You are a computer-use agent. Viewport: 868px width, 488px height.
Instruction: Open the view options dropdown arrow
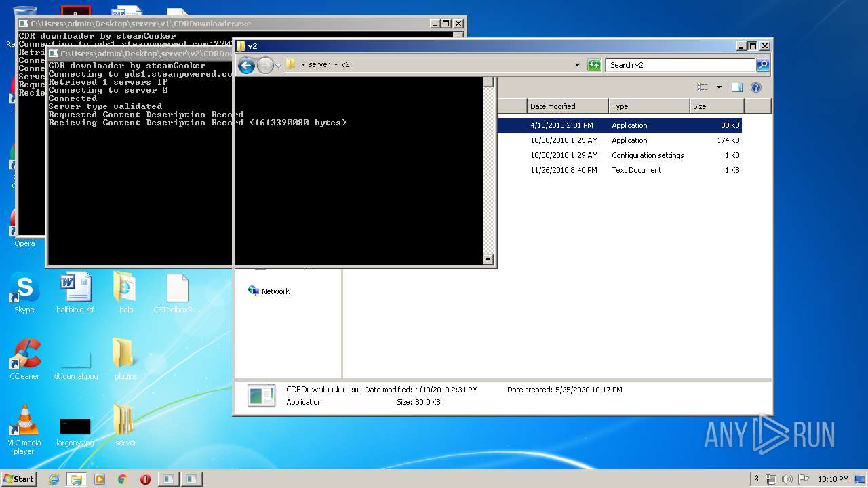[719, 87]
